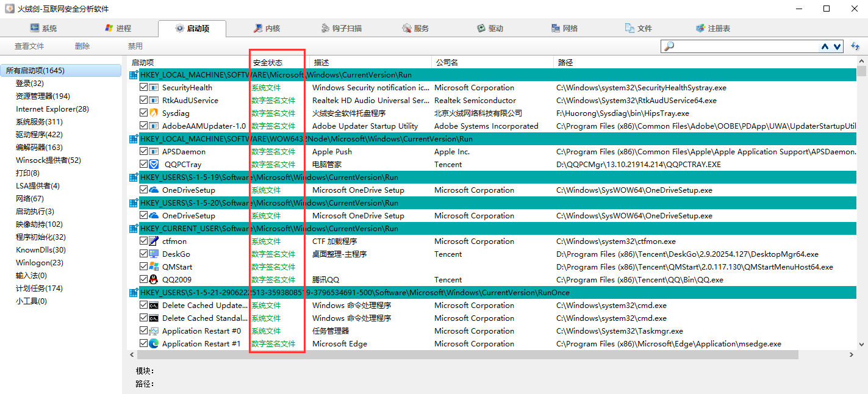The width and height of the screenshot is (868, 394).
Task: Click the QQ2009 penguin icon
Action: coord(154,280)
